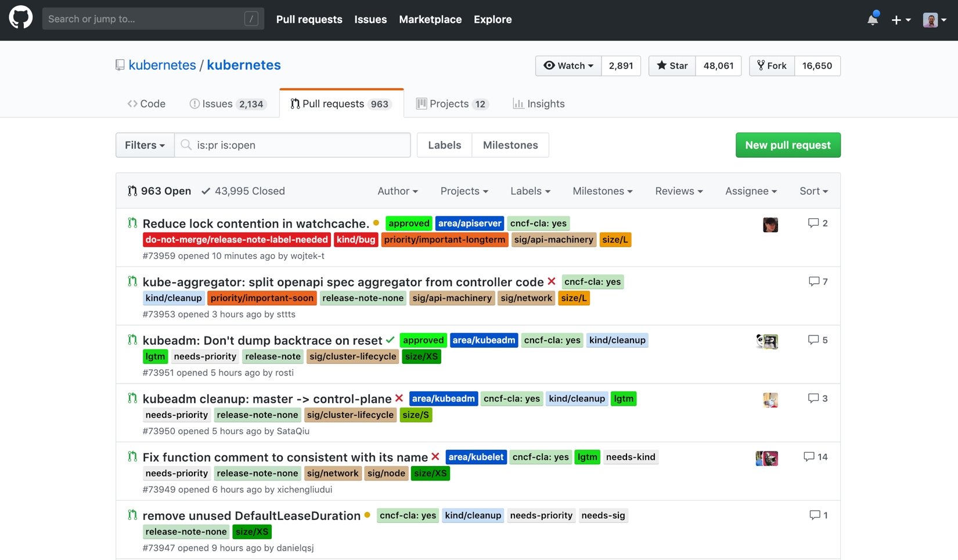Switch to the Issues tab

[218, 103]
